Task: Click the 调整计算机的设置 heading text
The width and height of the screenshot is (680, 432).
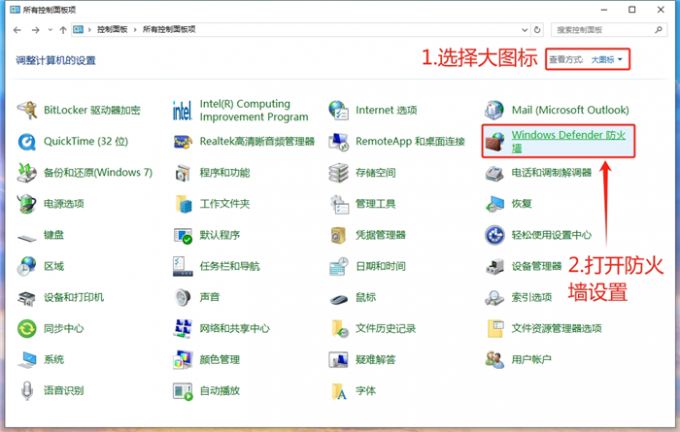Action: tap(56, 60)
